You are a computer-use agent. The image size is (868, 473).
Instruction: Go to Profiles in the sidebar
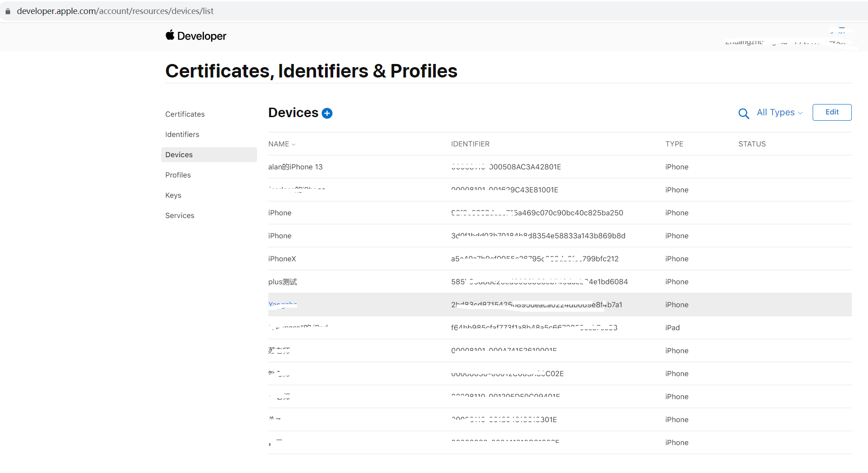click(178, 175)
